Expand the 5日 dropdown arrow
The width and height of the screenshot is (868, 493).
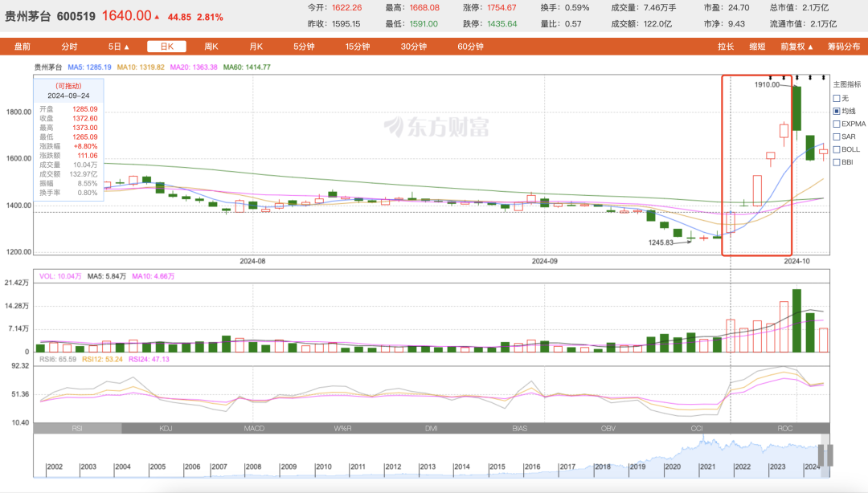[x=126, y=47]
